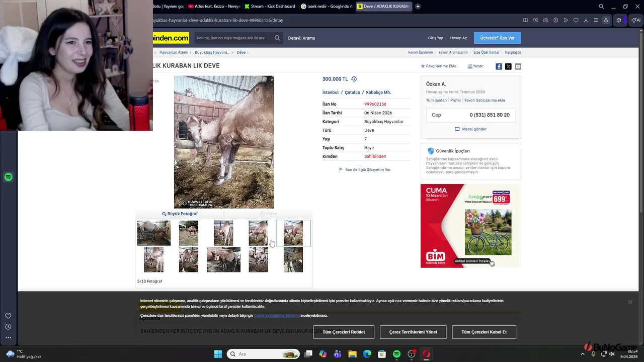Image resolution: width=644 pixels, height=362 pixels.
Task: Click Hayvanlar Alemi breadcrumb
Action: 174,52
